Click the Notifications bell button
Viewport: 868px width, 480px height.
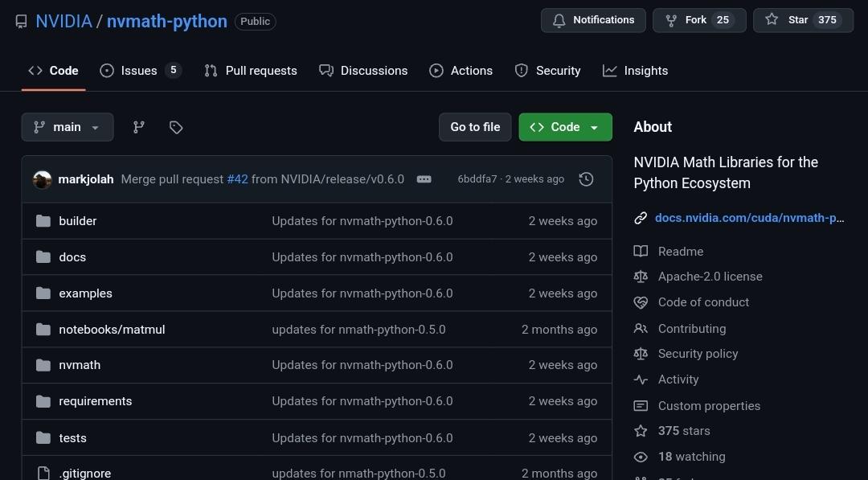(x=593, y=20)
